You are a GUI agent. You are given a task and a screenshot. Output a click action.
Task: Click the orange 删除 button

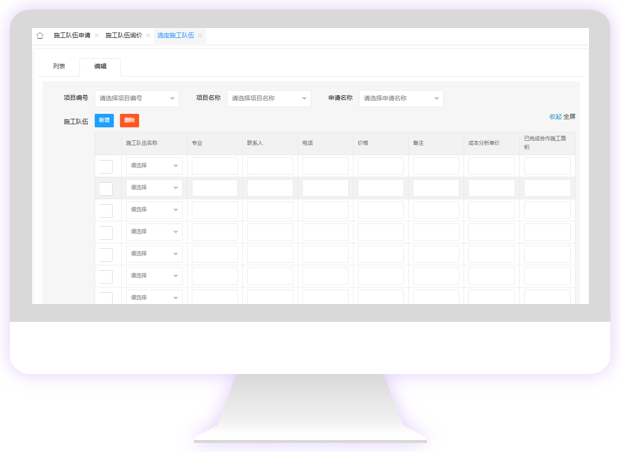pos(129,121)
